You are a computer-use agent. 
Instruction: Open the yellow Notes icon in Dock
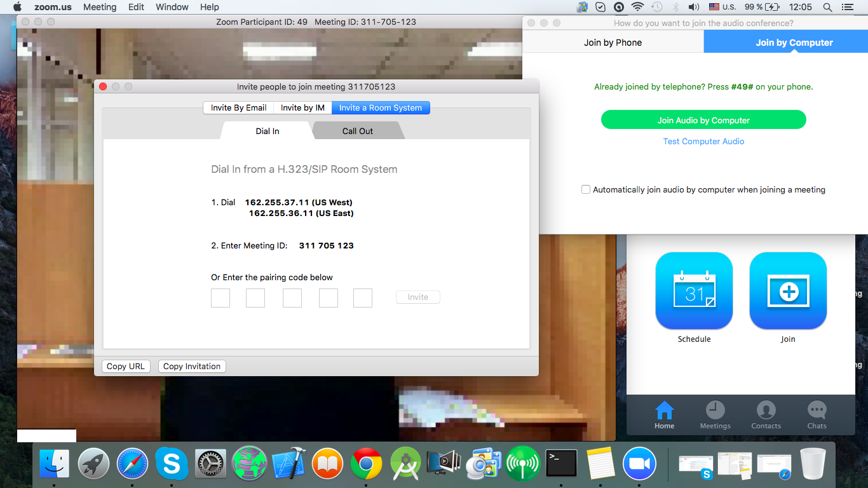pyautogui.click(x=600, y=464)
